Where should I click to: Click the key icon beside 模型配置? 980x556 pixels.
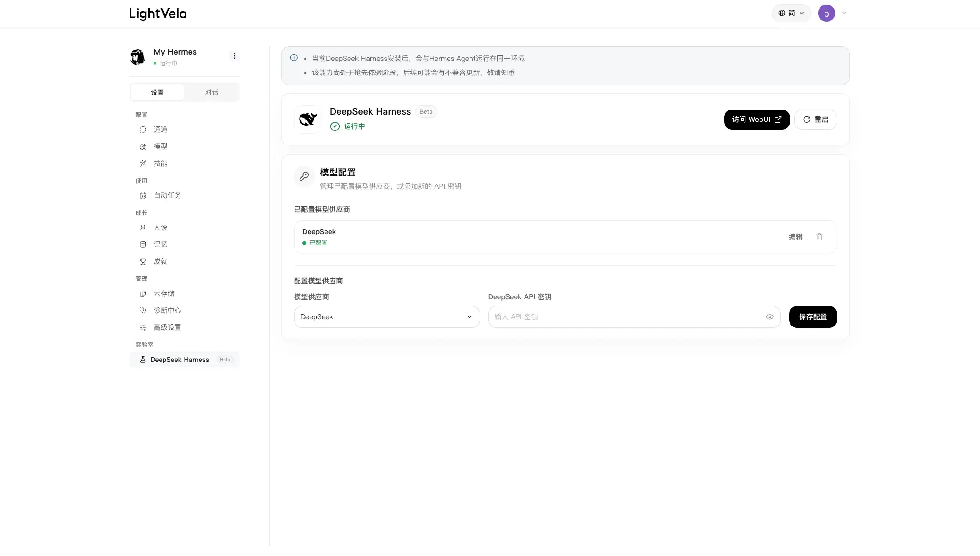coord(304,176)
